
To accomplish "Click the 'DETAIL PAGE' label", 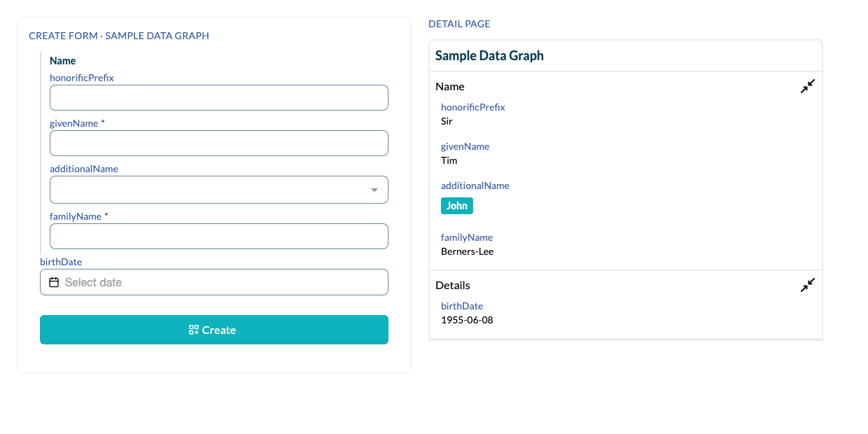I will pyautogui.click(x=459, y=24).
